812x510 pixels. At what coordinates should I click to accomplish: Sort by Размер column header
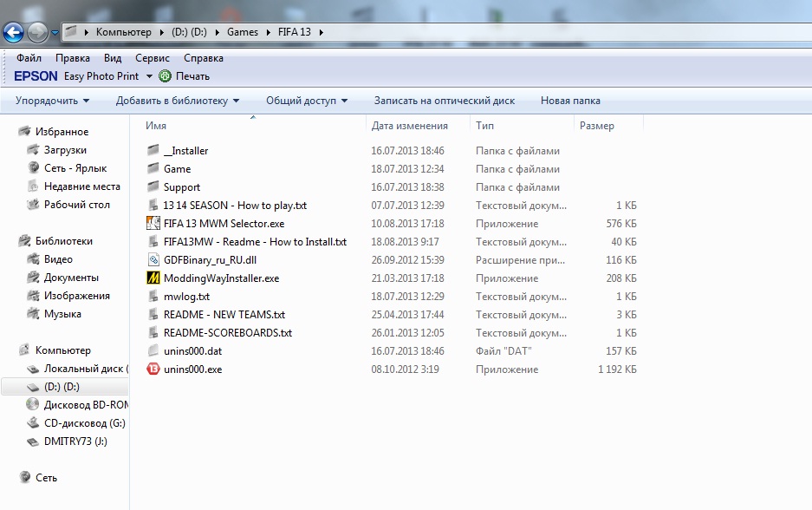(596, 126)
